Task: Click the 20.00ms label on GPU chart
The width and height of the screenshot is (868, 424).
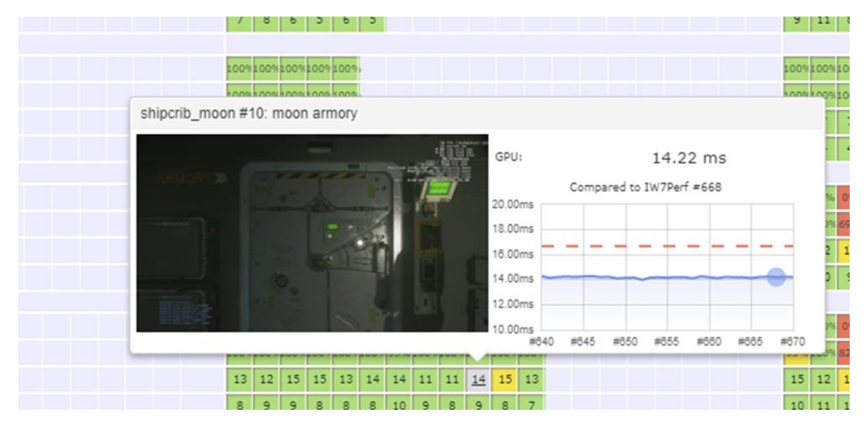Action: [512, 205]
